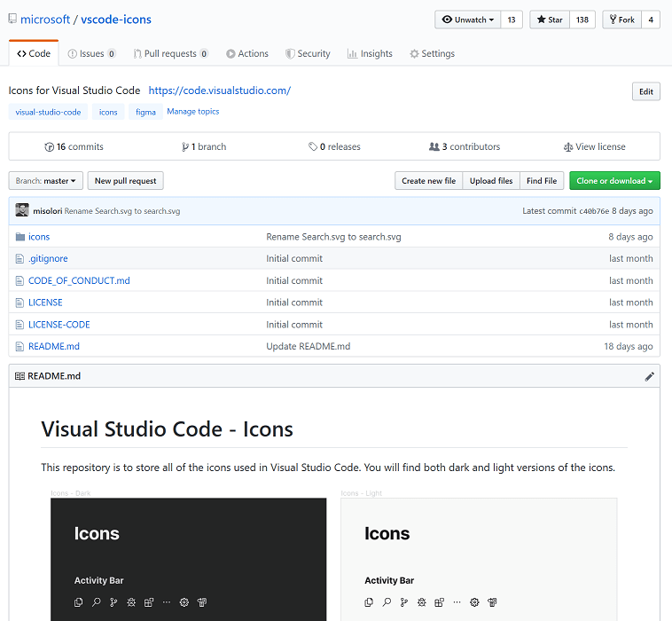Click misolori's avatar thumbnail

[x=22, y=211]
